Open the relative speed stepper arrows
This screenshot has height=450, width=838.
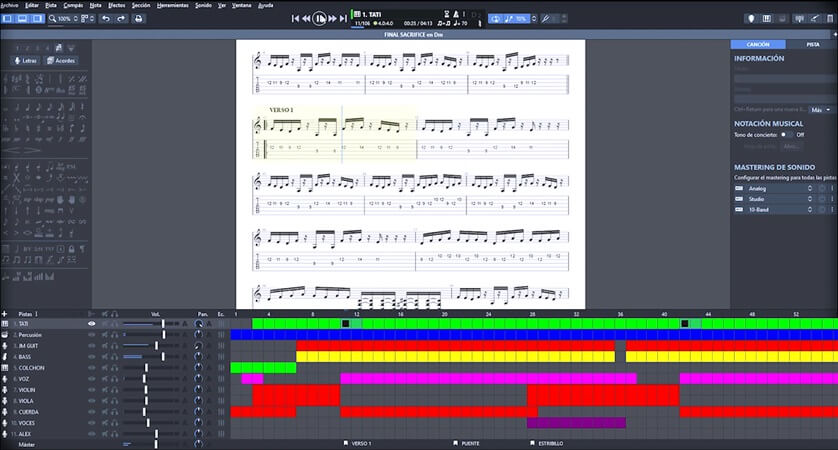click(x=533, y=19)
